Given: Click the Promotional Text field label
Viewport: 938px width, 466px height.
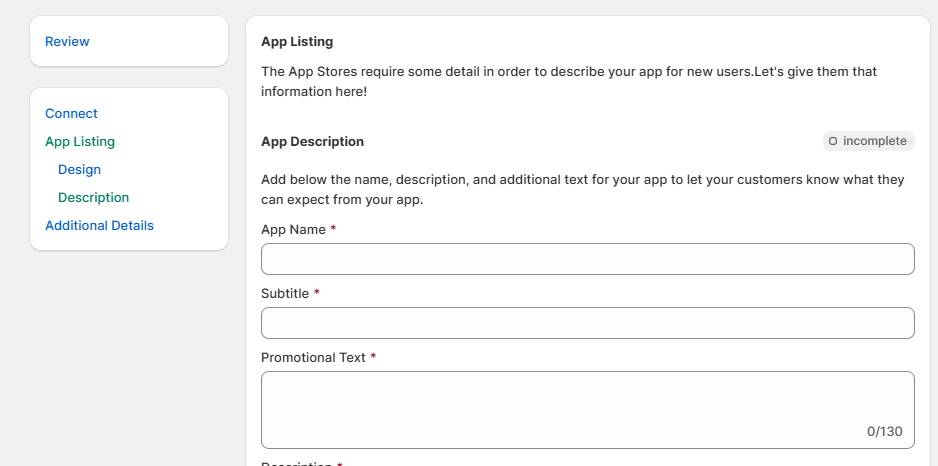Looking at the screenshot, I should (x=313, y=358).
